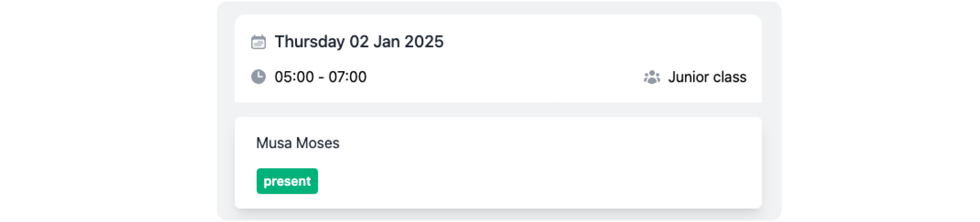The height and width of the screenshot is (222, 980).
Task: Click the calendar icon beside the date
Action: (x=258, y=42)
